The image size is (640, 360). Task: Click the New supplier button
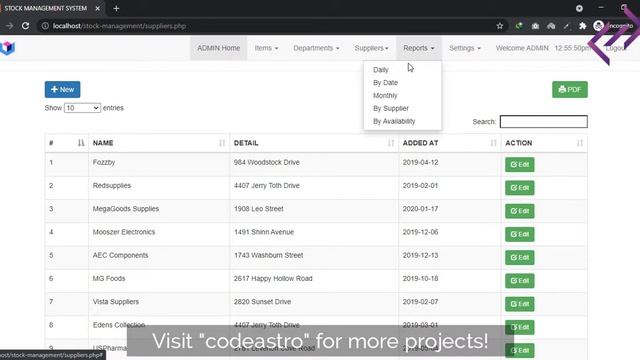pyautogui.click(x=62, y=89)
